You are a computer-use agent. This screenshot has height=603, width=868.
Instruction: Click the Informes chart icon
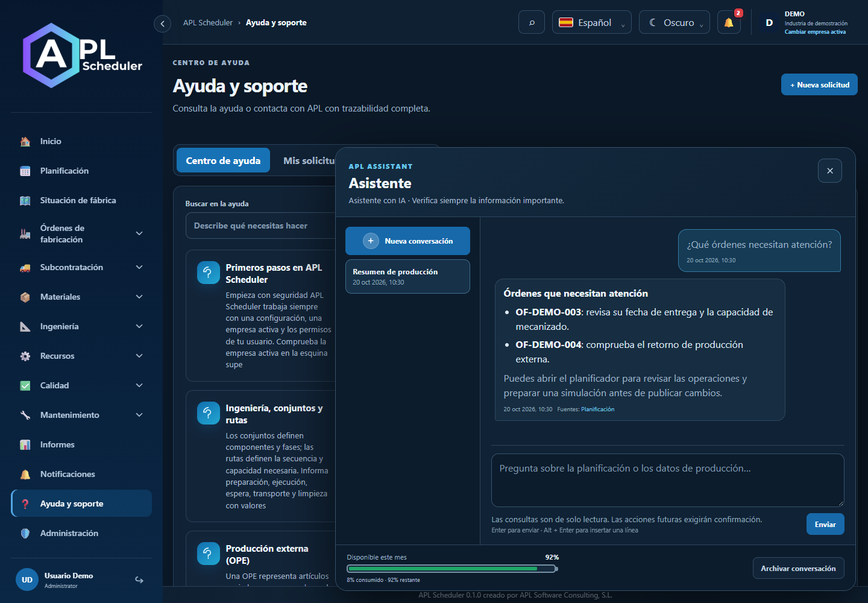[25, 444]
